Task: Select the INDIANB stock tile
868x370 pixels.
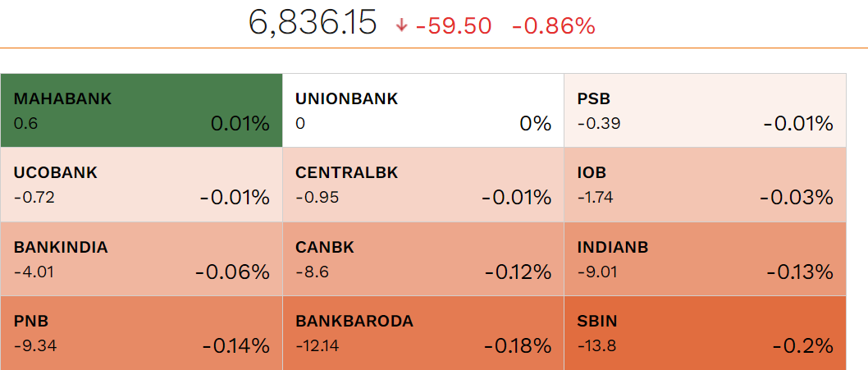Action: click(x=705, y=258)
